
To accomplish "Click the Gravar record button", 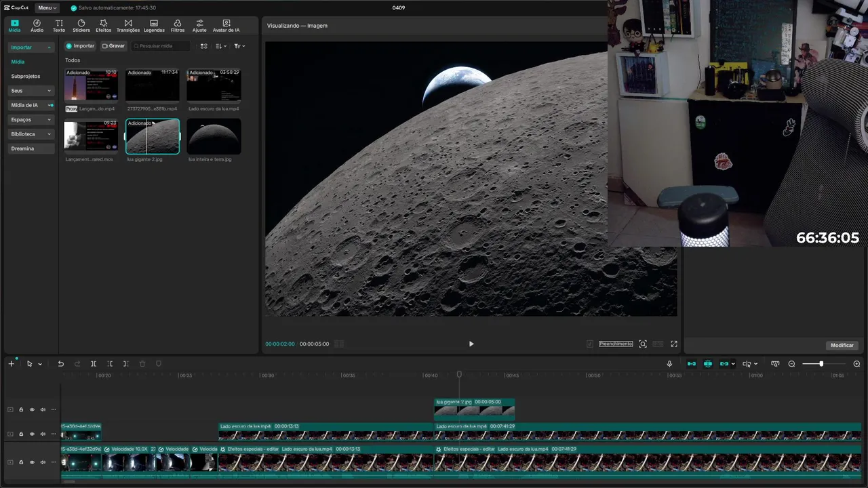I will (x=113, y=46).
